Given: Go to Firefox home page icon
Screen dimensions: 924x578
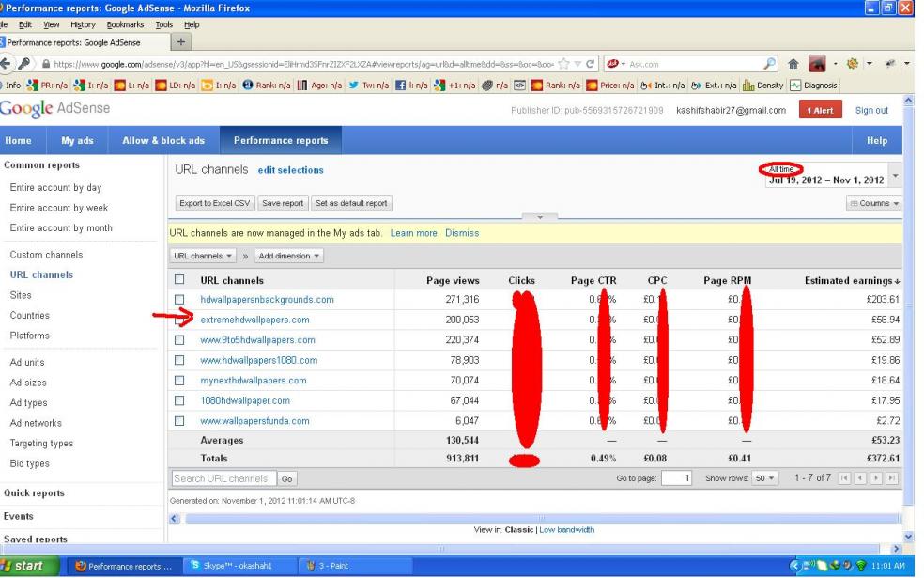Looking at the screenshot, I should point(793,64).
